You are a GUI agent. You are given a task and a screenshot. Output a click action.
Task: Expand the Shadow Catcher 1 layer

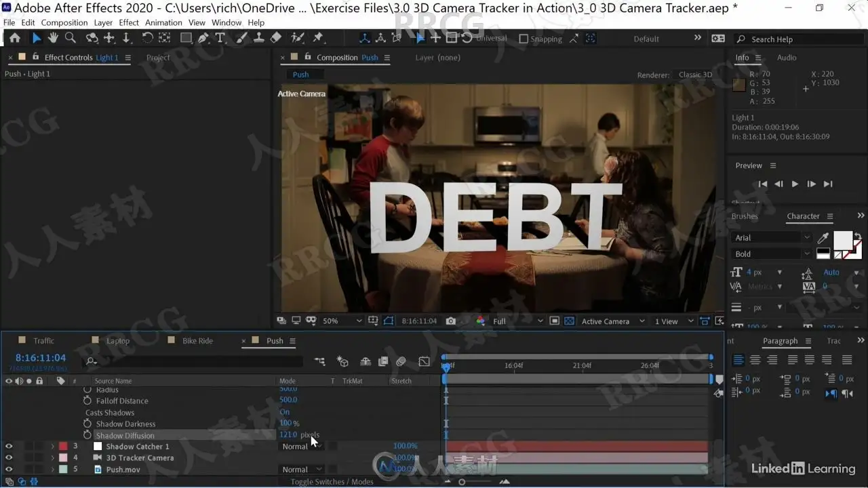53,447
